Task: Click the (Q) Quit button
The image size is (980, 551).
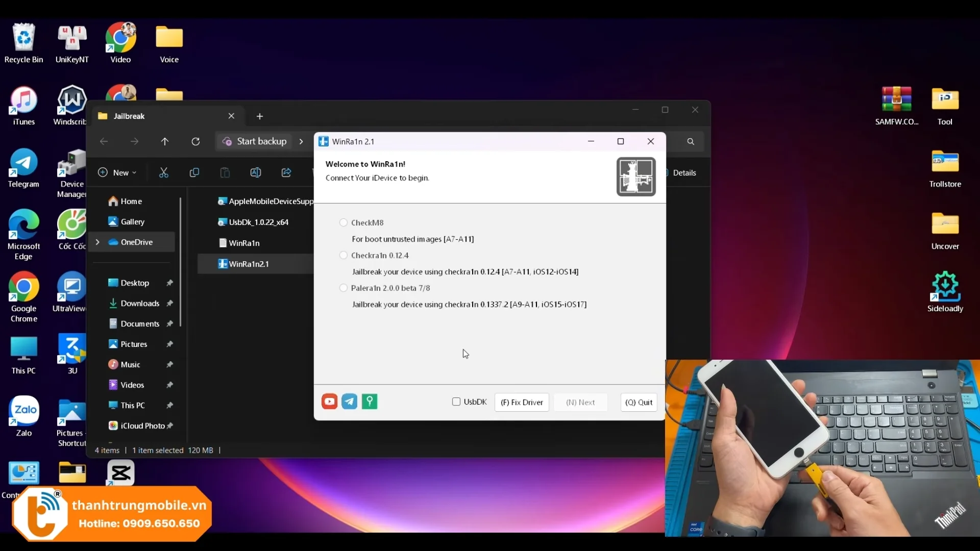Action: [639, 402]
